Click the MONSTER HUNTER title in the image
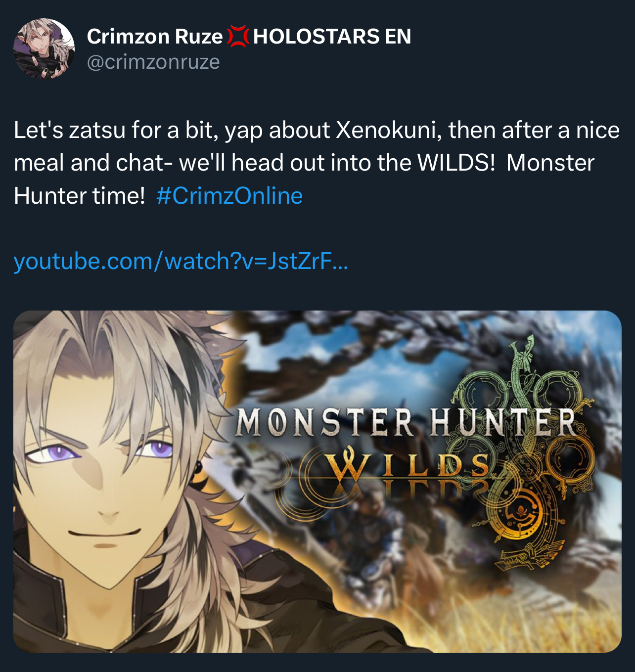Screen dimensions: 635x672 point(405,423)
